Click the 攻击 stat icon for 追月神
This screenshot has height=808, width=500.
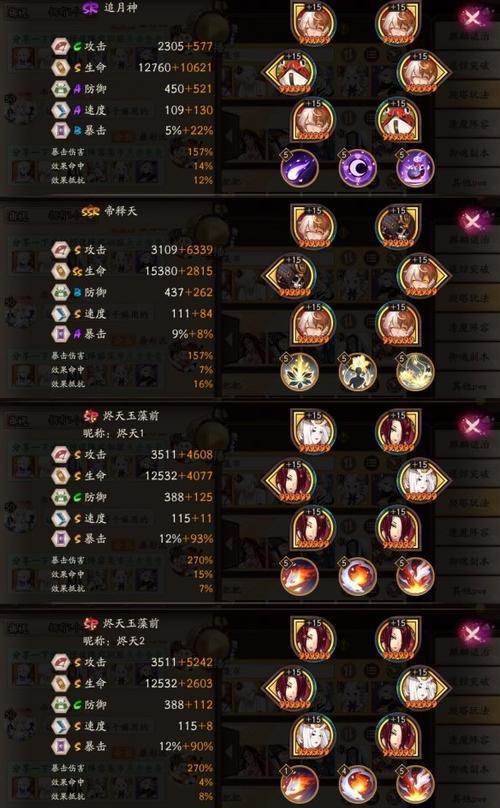[x=60, y=46]
